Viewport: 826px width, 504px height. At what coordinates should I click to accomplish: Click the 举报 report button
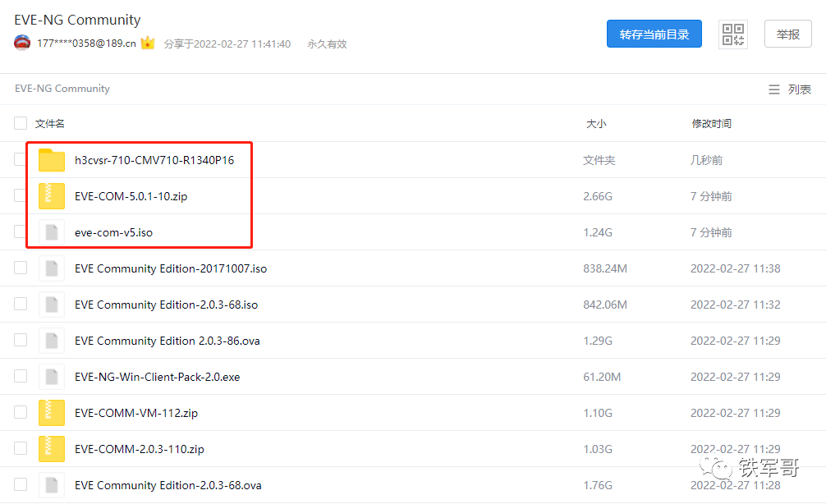click(788, 34)
